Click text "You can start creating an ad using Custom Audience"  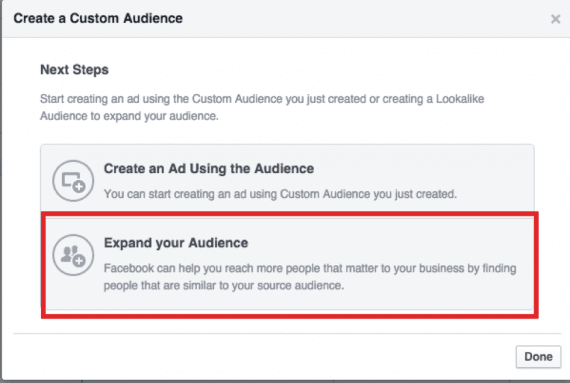click(237, 194)
